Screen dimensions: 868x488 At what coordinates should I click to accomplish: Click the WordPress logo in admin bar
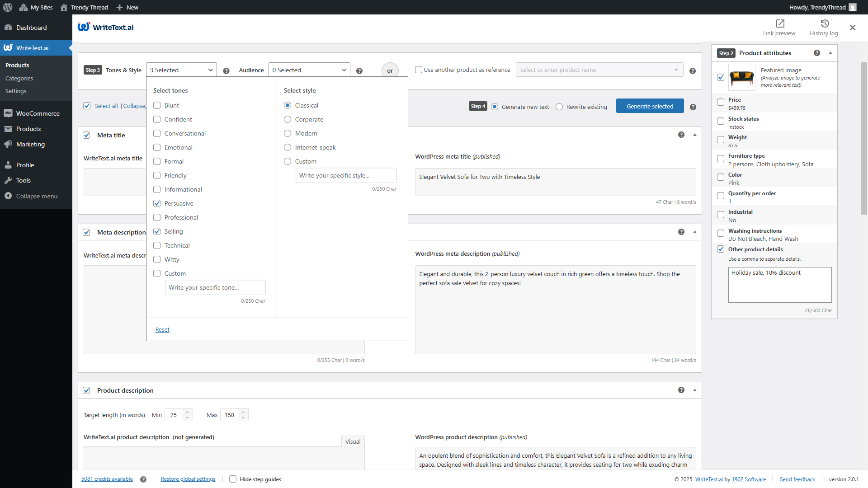click(8, 7)
